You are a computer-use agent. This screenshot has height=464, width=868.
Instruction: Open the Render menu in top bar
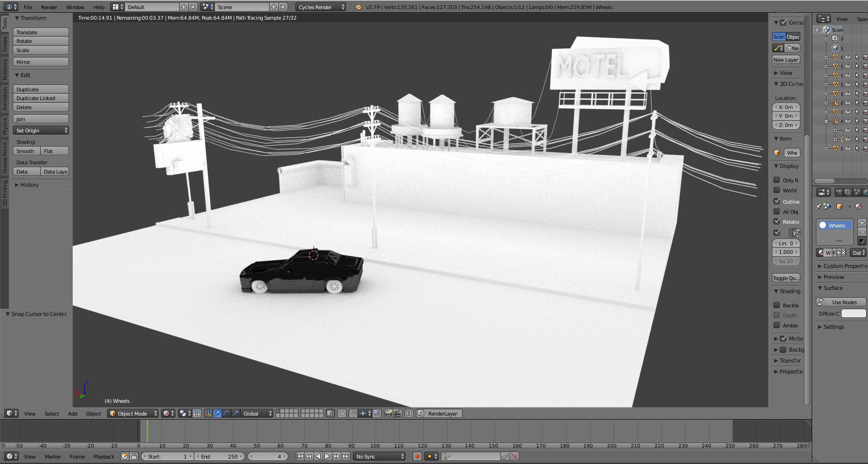(49, 7)
